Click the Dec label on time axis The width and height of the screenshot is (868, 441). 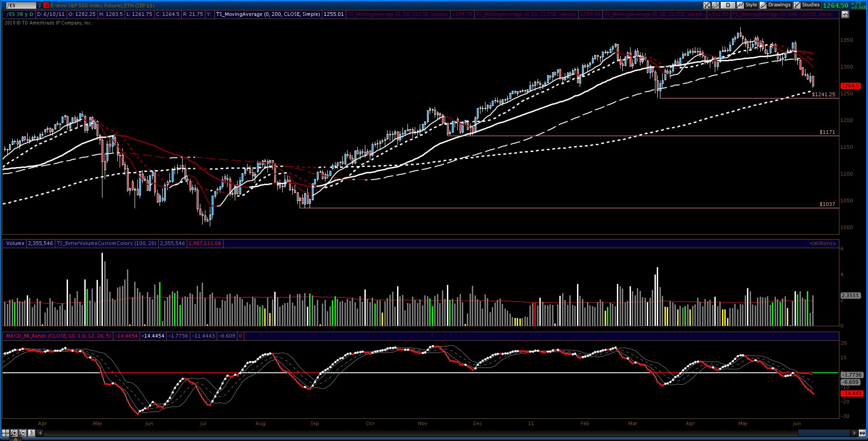point(477,423)
